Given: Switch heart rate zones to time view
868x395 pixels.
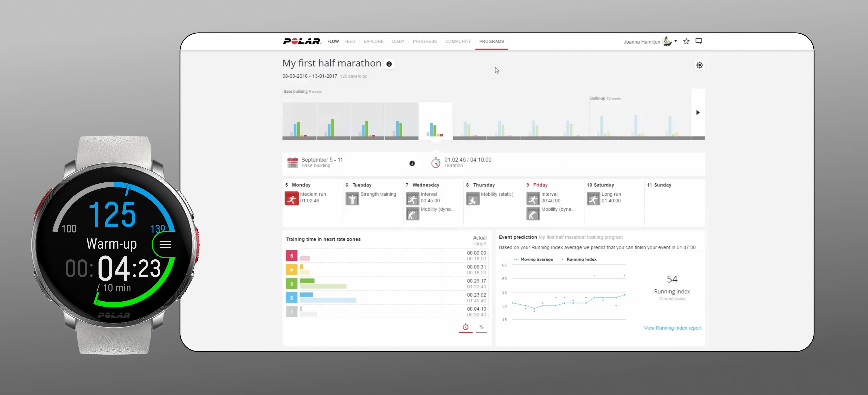Looking at the screenshot, I should (x=465, y=327).
